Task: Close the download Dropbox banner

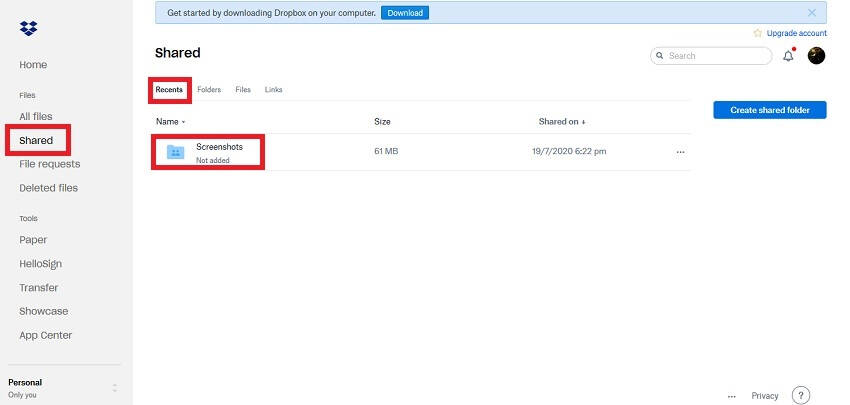Action: point(812,12)
